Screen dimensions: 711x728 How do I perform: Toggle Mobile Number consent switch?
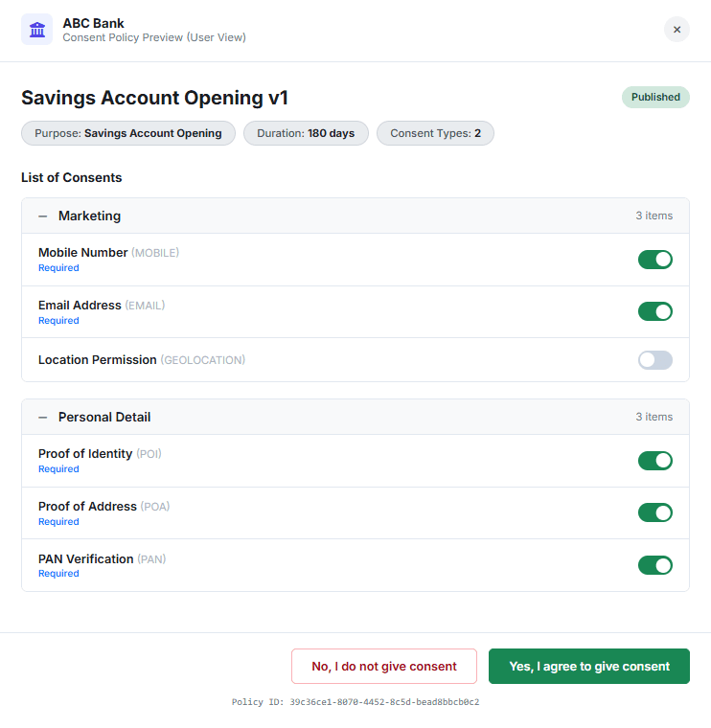[x=654, y=260]
